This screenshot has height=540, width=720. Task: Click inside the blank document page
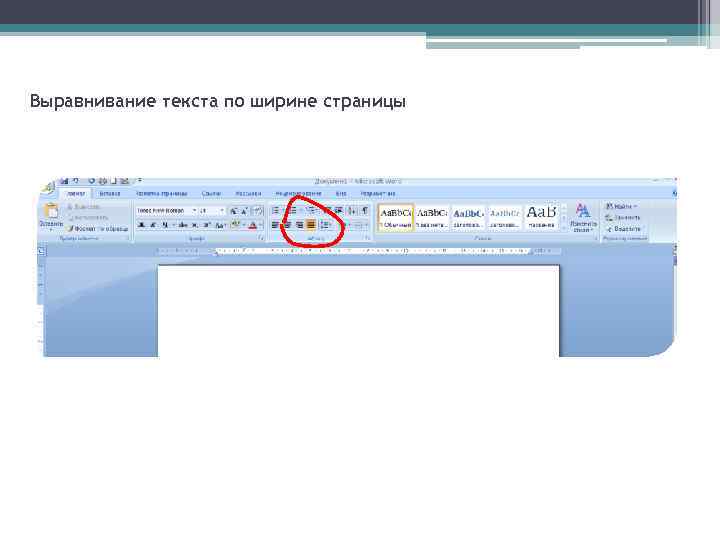(359, 311)
